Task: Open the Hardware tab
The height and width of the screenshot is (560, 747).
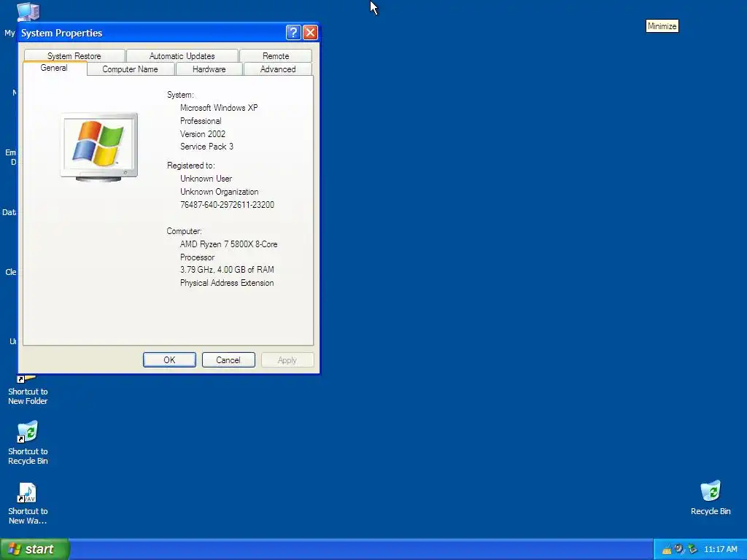Action: (209, 69)
